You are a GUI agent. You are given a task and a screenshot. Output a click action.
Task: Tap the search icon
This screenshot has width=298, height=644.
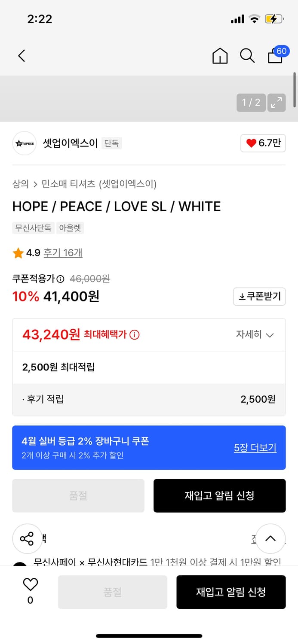[247, 56]
